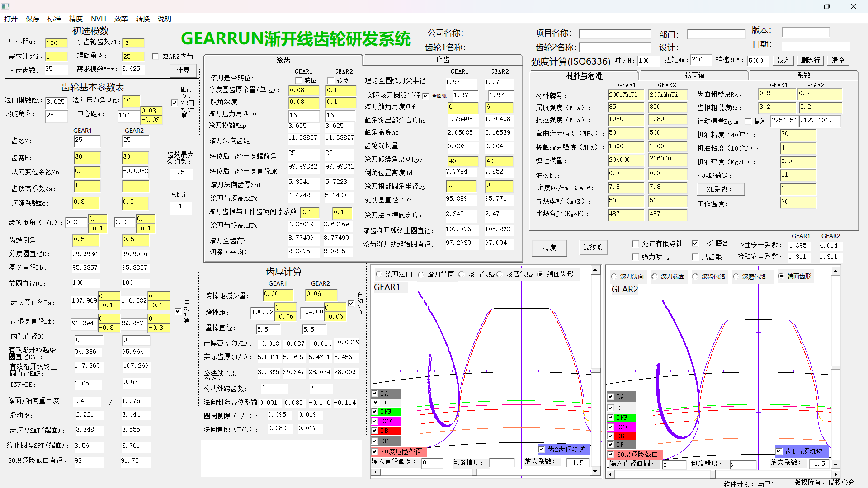The height and width of the screenshot is (488, 868).
Task: Click the restore window icon
Action: click(x=826, y=6)
